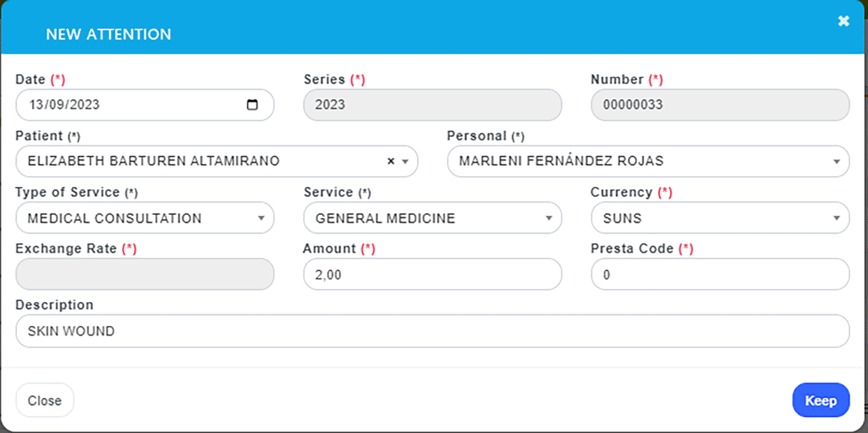Image resolution: width=868 pixels, height=433 pixels.
Task: Focus the Amount input field
Action: click(432, 274)
